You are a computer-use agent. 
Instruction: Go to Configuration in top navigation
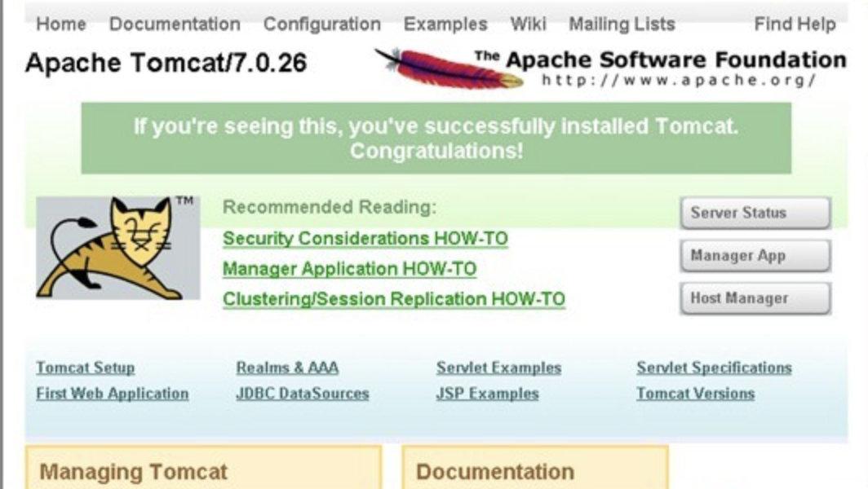point(322,24)
